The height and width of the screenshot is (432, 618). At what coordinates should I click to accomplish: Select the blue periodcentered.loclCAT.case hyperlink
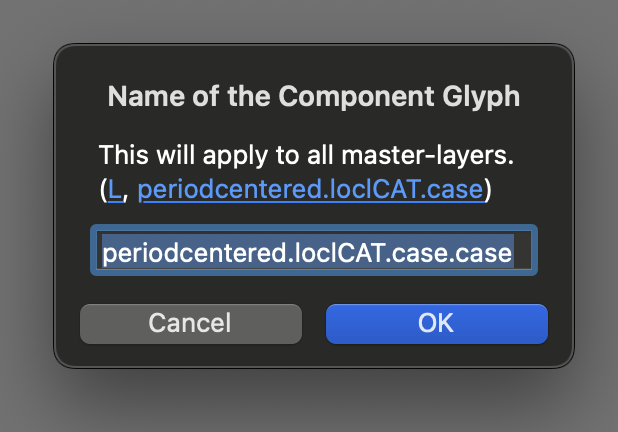311,189
